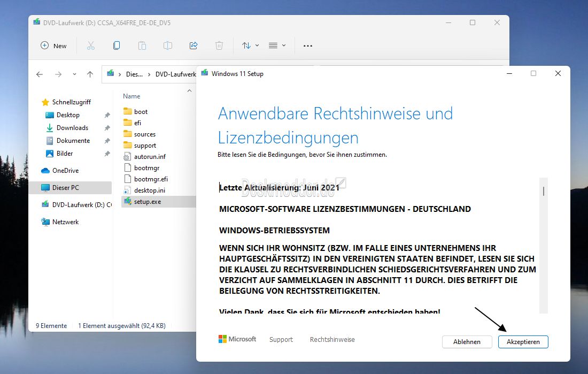The image size is (588, 374).
Task: Click the Share icon in Explorer toolbar
Action: pyautogui.click(x=194, y=46)
